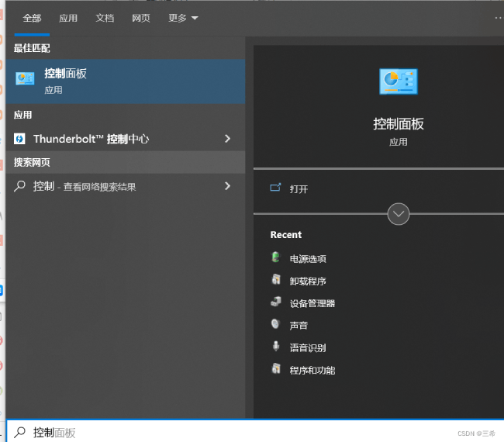
Task: Select the 全部 tab
Action: (x=32, y=18)
